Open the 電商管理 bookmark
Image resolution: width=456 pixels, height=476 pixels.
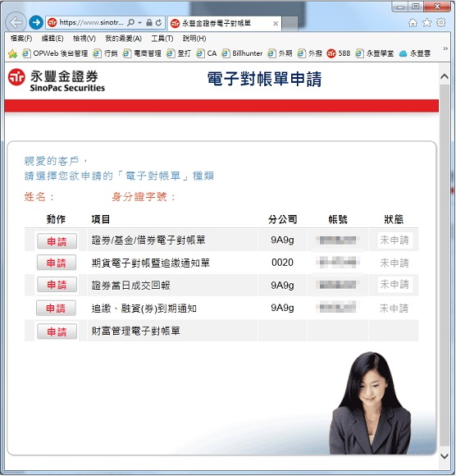pyautogui.click(x=142, y=53)
